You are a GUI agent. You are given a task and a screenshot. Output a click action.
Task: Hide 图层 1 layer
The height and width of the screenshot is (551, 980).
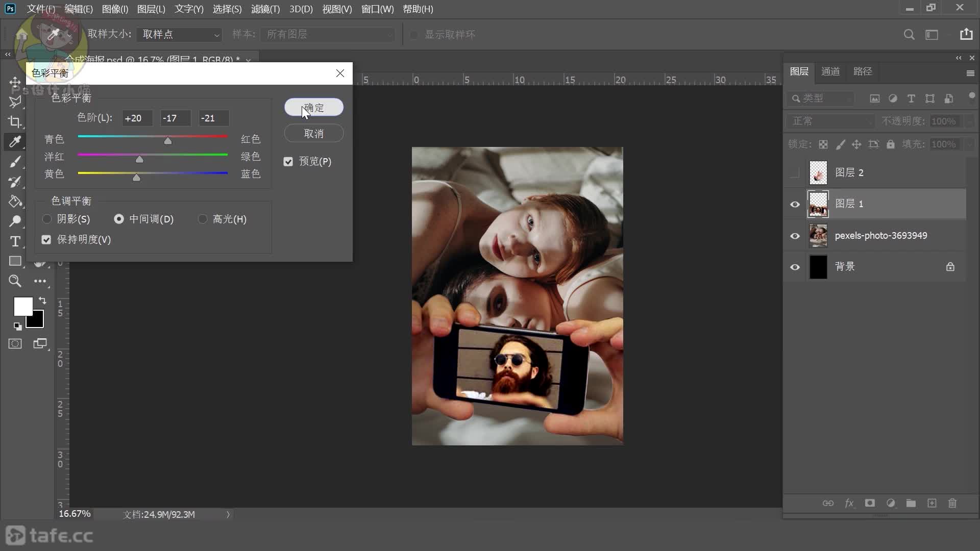coord(795,204)
